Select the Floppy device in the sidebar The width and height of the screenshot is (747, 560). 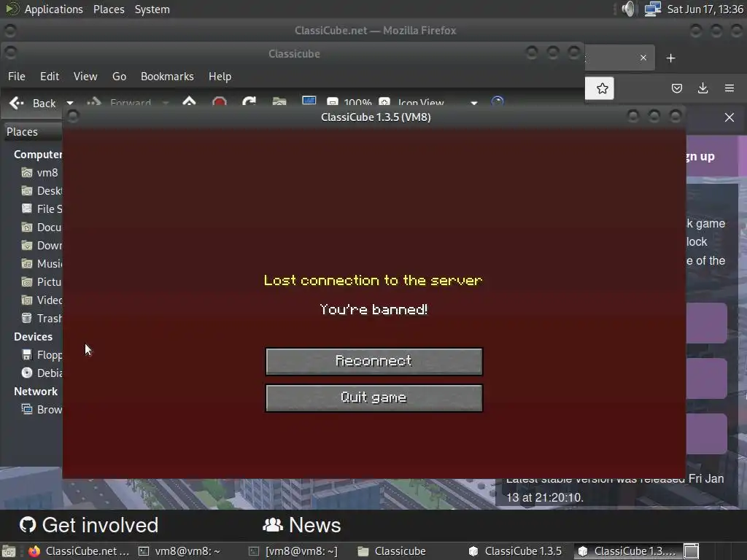tap(42, 355)
